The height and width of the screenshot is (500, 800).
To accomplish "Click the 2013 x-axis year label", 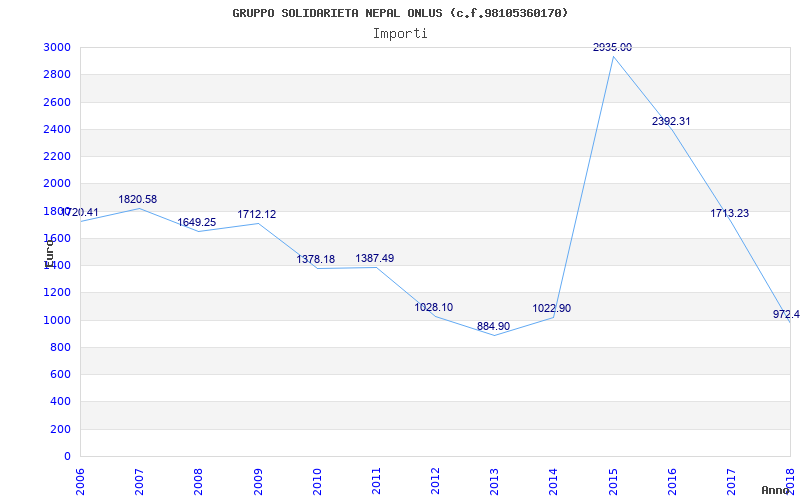I will click(494, 482).
